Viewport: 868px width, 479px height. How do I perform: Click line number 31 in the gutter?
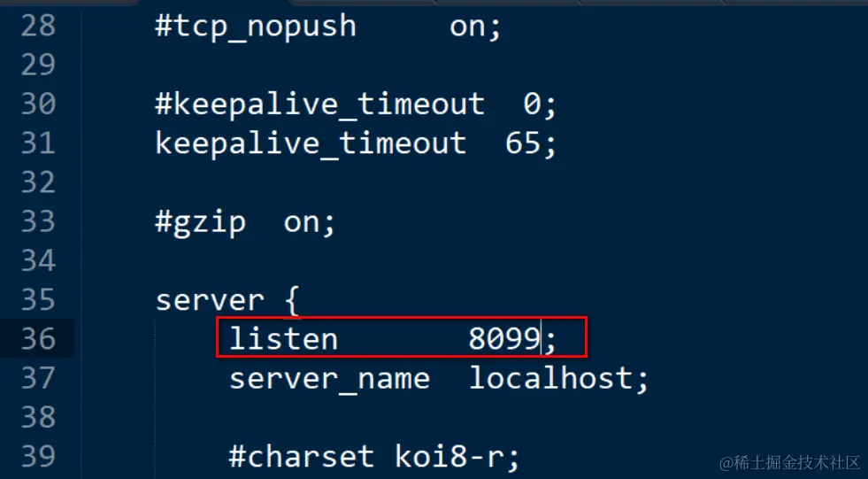click(x=38, y=143)
